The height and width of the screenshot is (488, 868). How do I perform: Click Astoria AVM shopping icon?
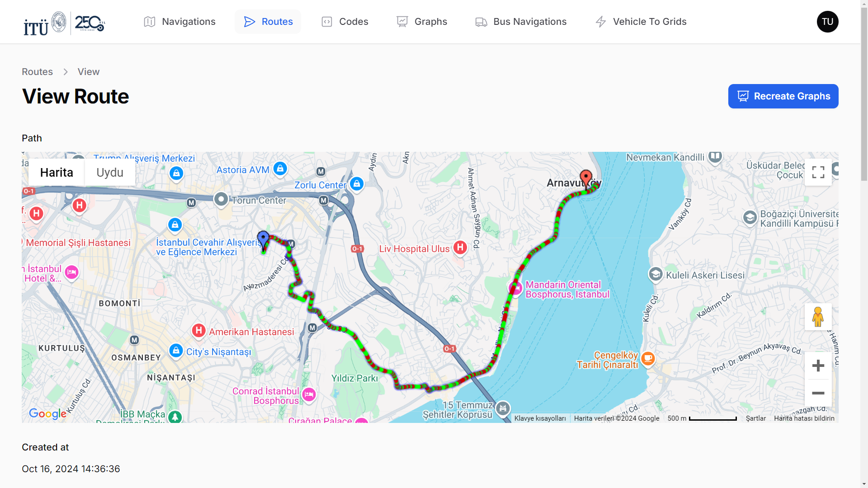(280, 169)
